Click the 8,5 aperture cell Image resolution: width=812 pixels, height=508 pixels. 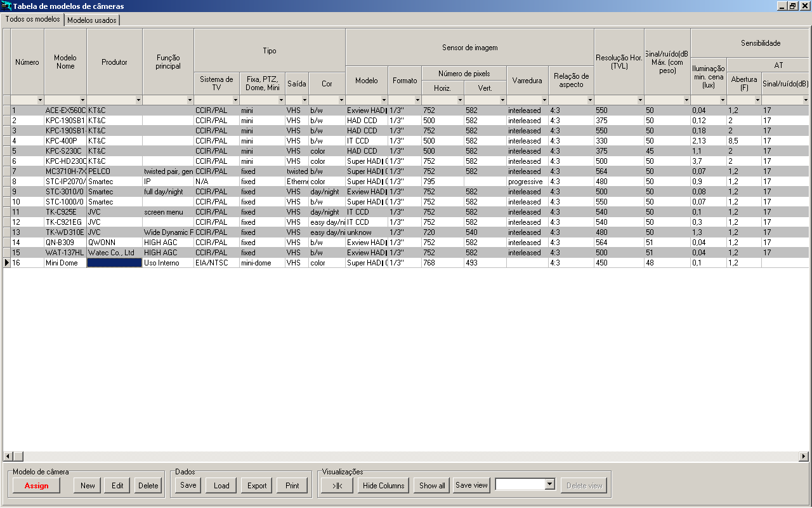(744, 141)
